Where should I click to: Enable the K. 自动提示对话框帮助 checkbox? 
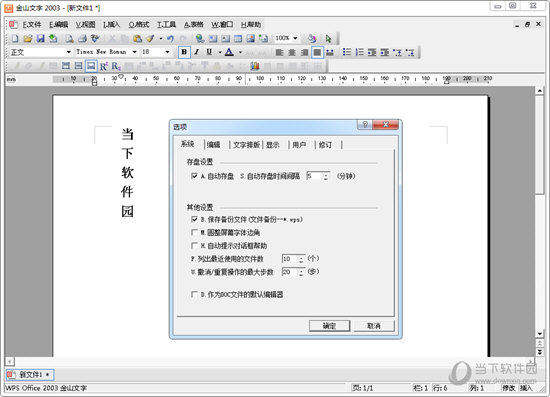click(194, 245)
